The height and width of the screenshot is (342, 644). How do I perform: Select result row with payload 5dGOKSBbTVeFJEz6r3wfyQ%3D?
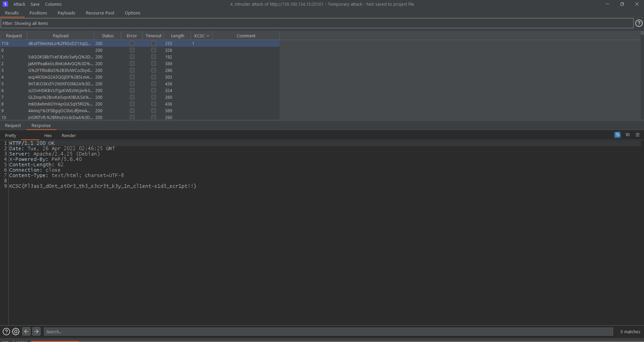[140, 57]
